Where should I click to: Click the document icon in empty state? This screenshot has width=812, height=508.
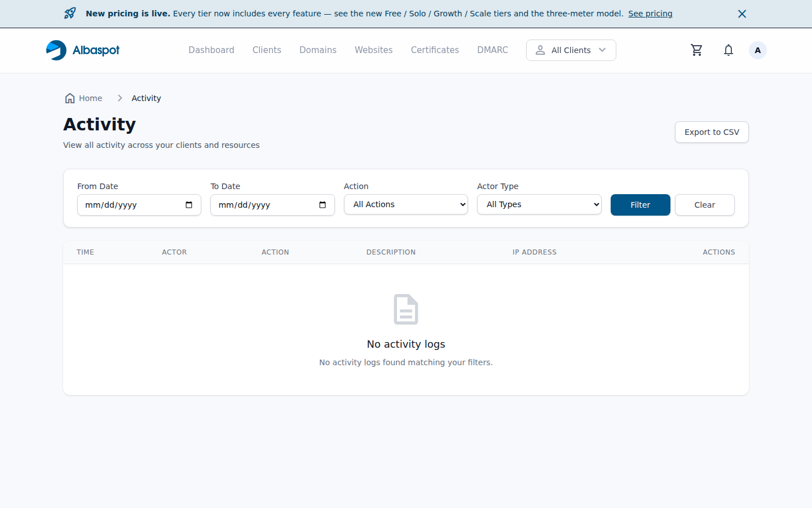406,309
